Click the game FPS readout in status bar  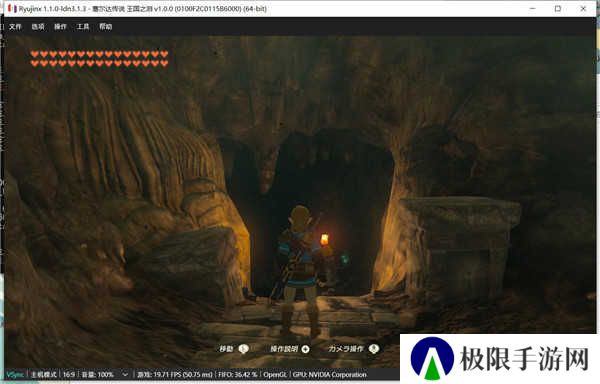[174, 374]
